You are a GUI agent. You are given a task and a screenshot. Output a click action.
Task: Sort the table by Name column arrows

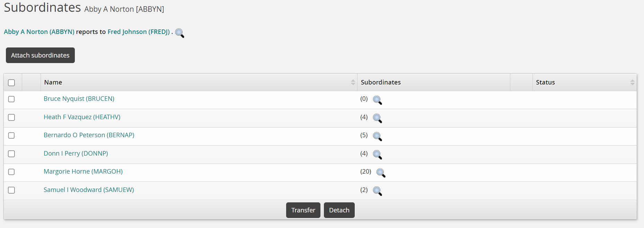click(353, 82)
